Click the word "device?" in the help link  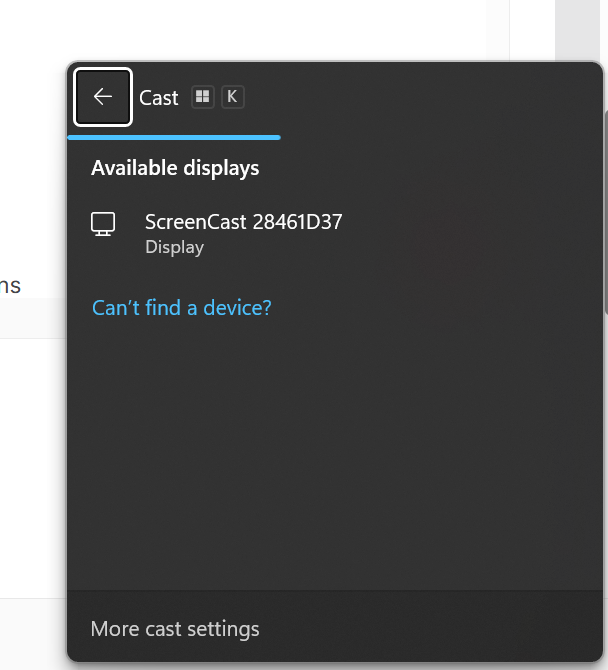(x=237, y=308)
